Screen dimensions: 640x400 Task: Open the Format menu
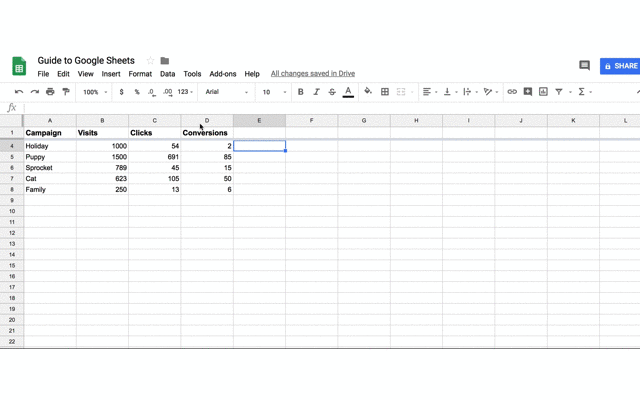click(x=140, y=74)
